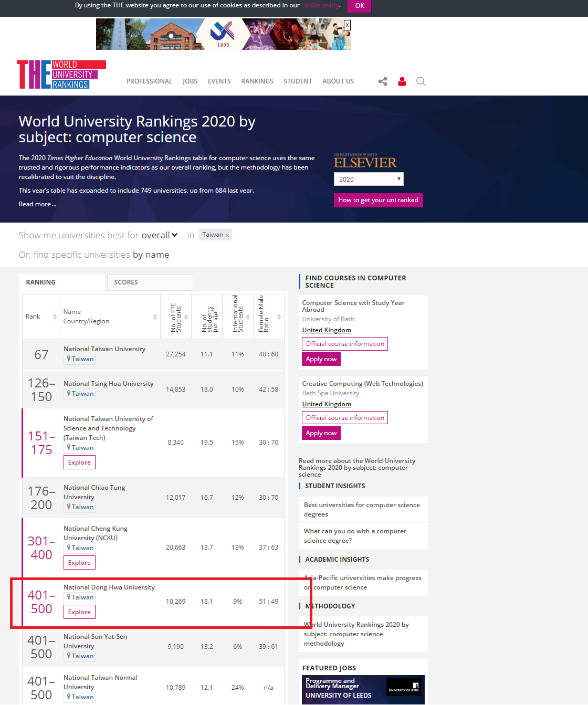Open University of Leeds job thumbnail
The image size is (588, 705).
363,690
